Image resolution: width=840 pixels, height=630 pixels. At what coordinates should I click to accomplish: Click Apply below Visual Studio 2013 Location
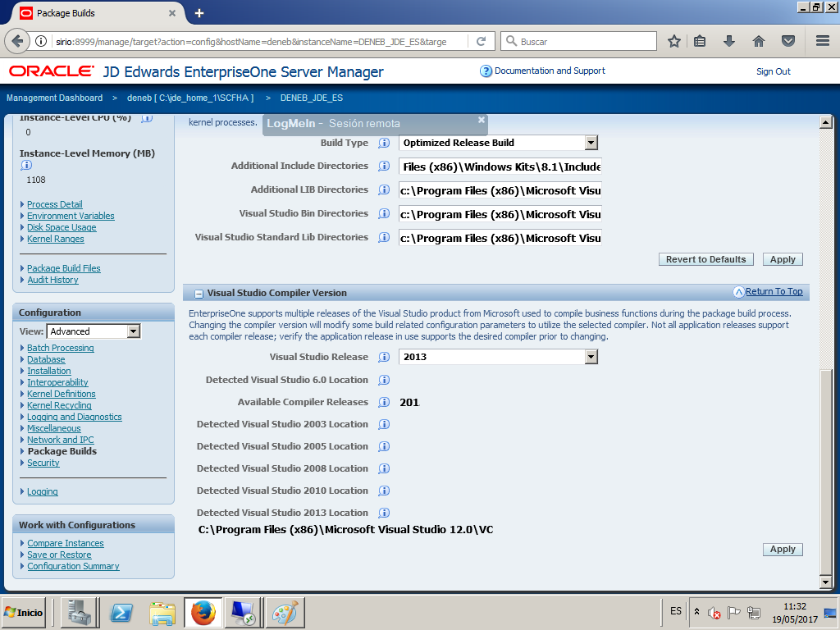point(783,549)
